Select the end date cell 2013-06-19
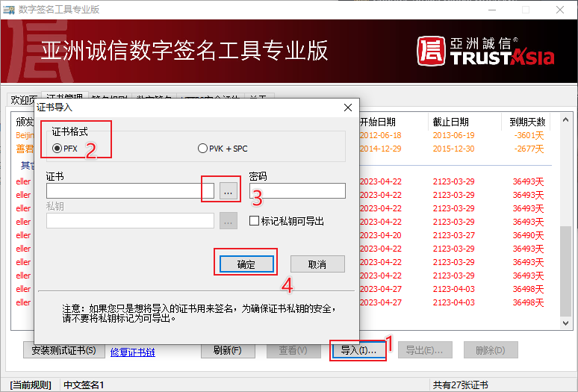The image size is (578, 392). [454, 135]
